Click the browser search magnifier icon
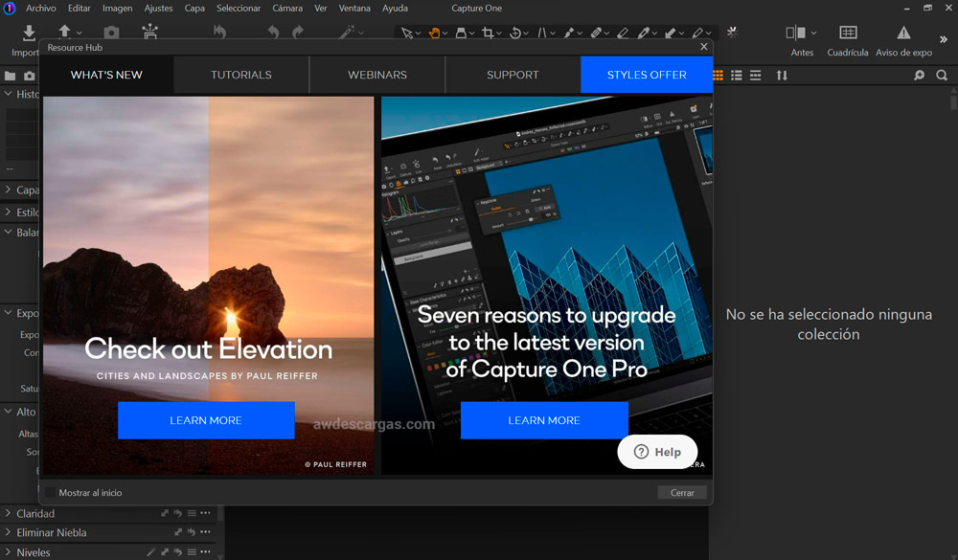958x560 pixels. tap(942, 75)
